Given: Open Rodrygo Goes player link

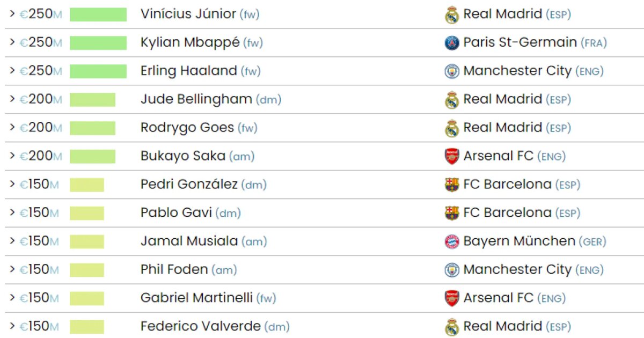Looking at the screenshot, I should pos(187,128).
